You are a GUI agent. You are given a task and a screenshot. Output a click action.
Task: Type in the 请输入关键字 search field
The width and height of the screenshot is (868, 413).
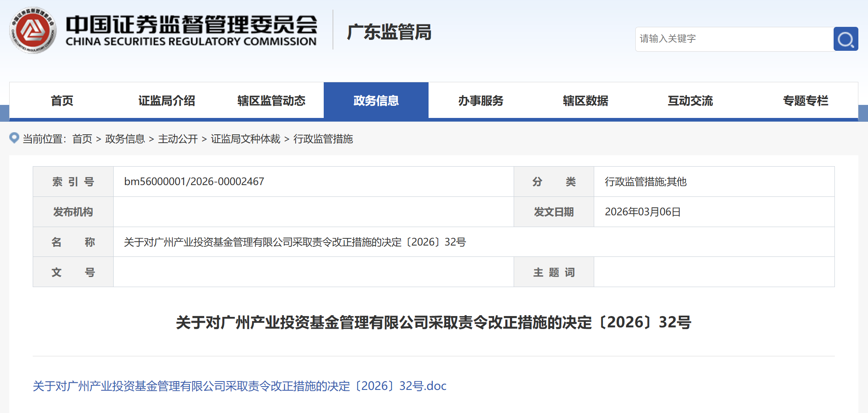(734, 39)
